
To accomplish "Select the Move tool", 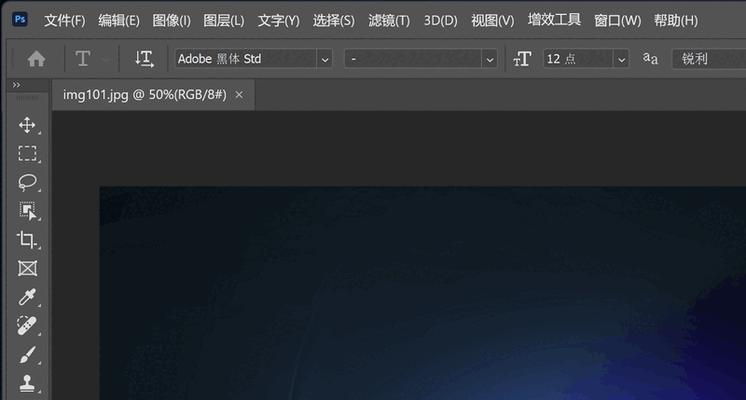I will [x=27, y=125].
